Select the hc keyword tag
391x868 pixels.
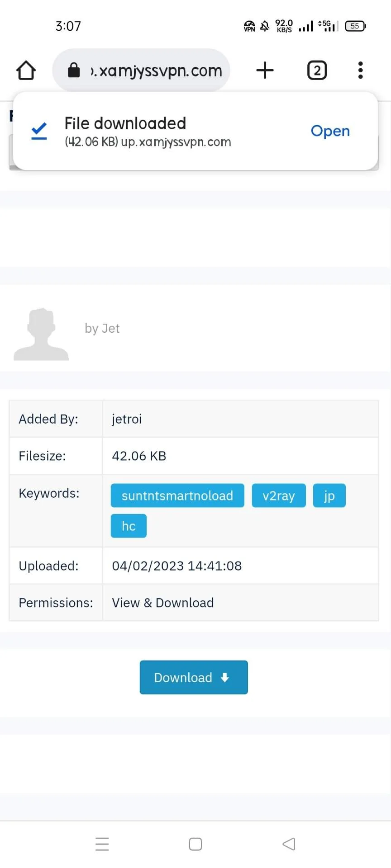coord(129,526)
